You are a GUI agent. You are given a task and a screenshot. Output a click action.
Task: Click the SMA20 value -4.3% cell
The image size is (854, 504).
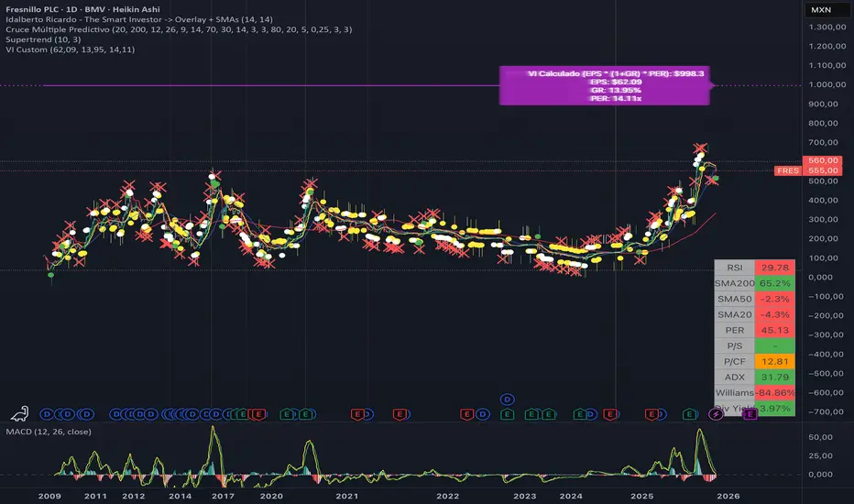point(774,314)
